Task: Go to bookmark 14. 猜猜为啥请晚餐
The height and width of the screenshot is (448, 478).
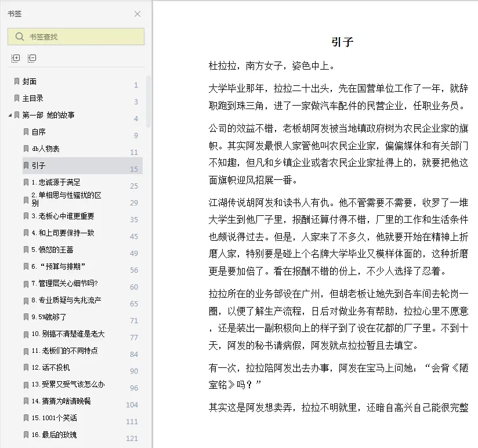Action: pos(61,401)
